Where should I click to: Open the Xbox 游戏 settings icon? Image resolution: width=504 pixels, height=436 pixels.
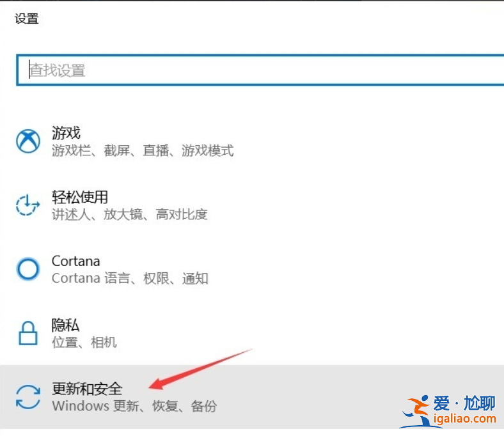click(28, 141)
